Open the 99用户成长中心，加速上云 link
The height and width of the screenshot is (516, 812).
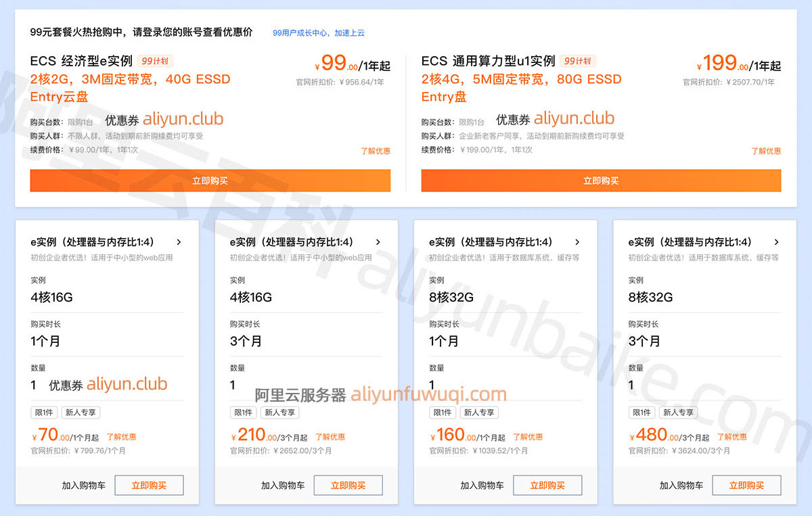pyautogui.click(x=319, y=32)
